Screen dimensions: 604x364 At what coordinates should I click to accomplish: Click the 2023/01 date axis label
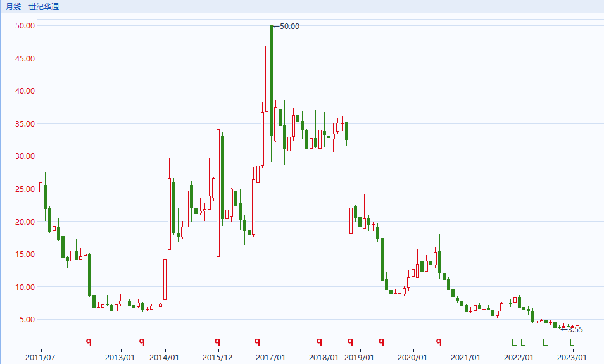coord(572,358)
